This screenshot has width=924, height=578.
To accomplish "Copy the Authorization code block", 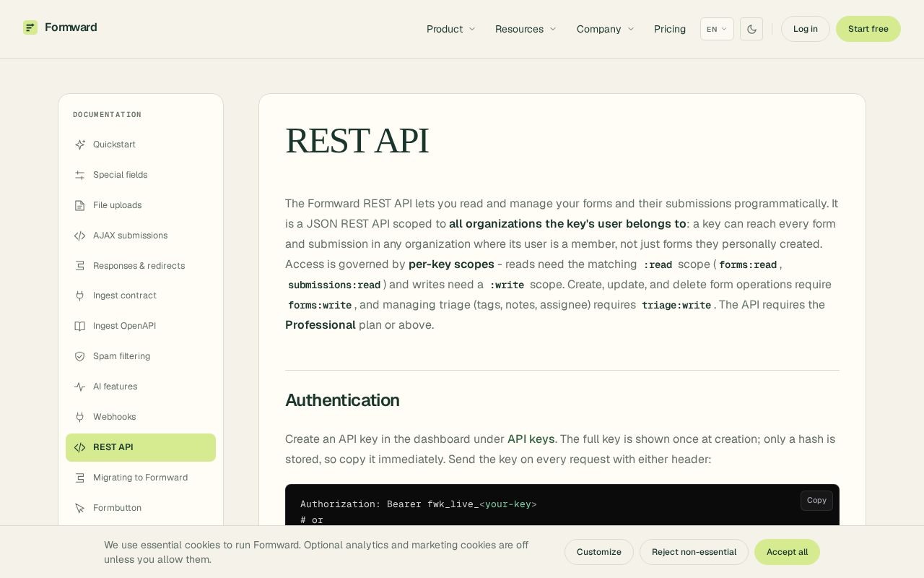I will click(816, 501).
